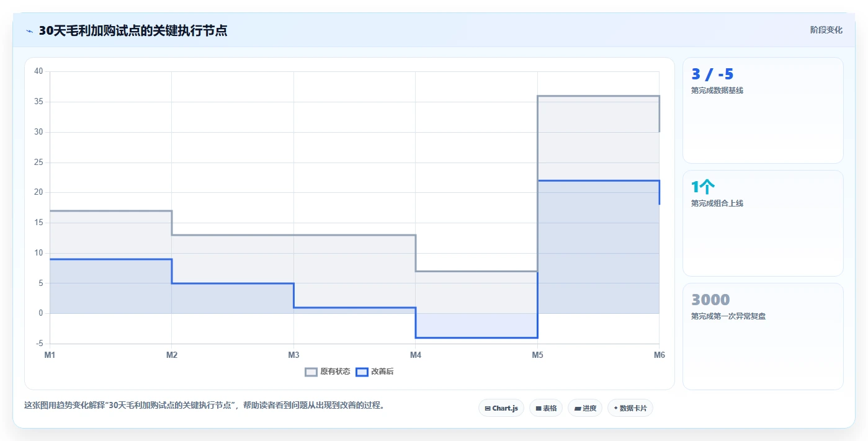Click the 阶段变化 label in header
868x441 pixels.
coord(826,30)
